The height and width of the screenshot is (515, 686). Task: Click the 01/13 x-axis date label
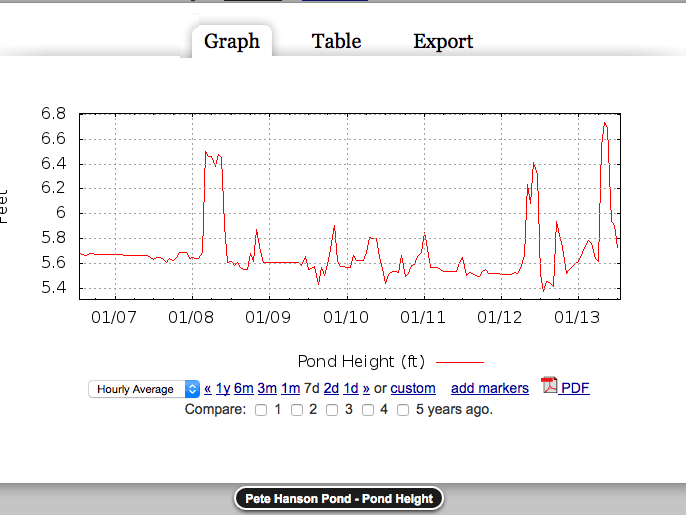(577, 318)
